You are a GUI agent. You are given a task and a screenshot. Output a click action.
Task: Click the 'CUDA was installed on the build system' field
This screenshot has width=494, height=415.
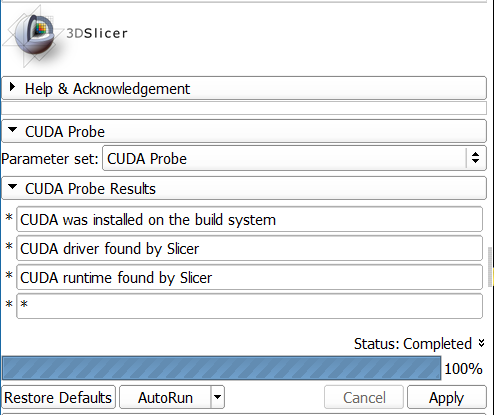pyautogui.click(x=249, y=220)
